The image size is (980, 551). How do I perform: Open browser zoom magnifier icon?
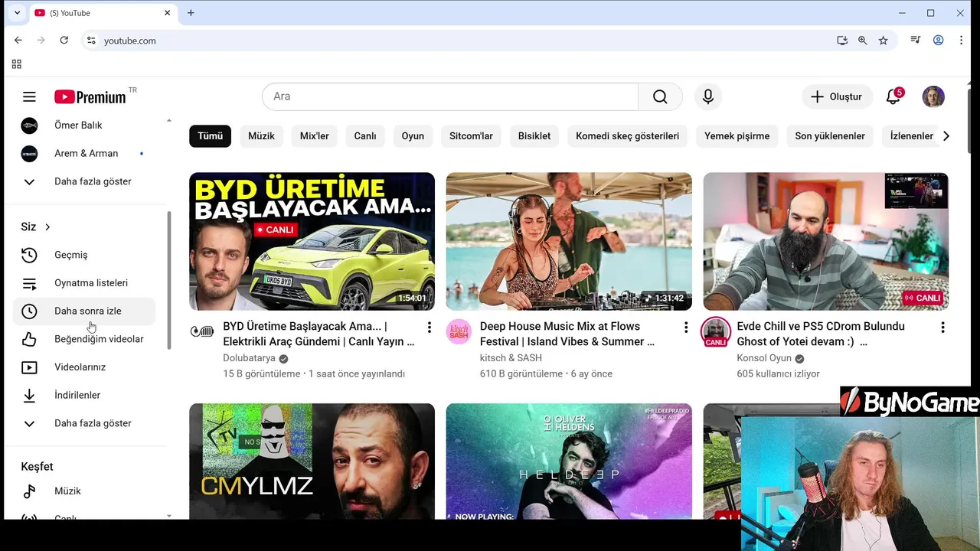[863, 41]
